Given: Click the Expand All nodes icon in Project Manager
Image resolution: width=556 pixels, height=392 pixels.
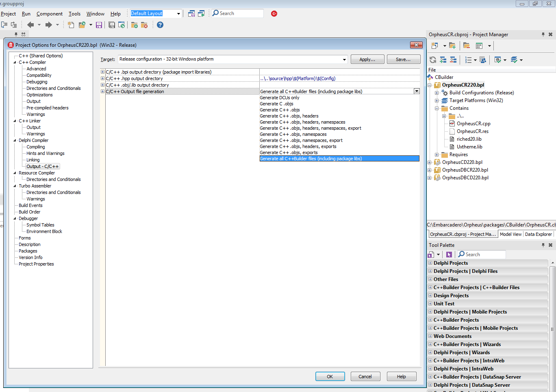Looking at the screenshot, I should (x=443, y=60).
